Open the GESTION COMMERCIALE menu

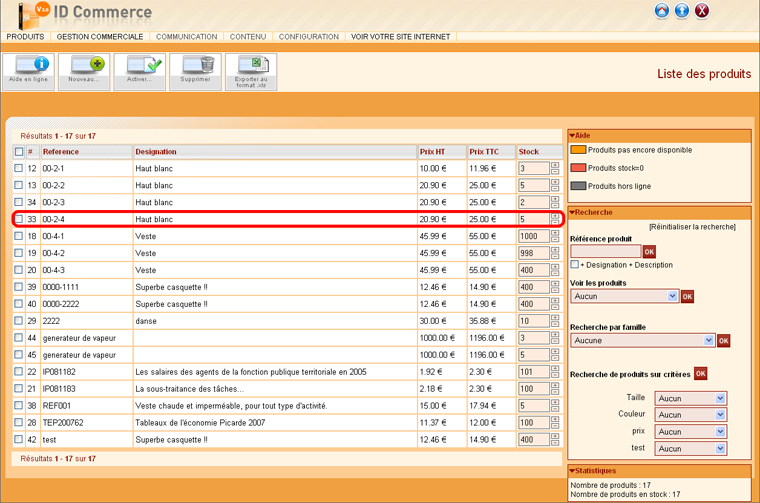[100, 37]
